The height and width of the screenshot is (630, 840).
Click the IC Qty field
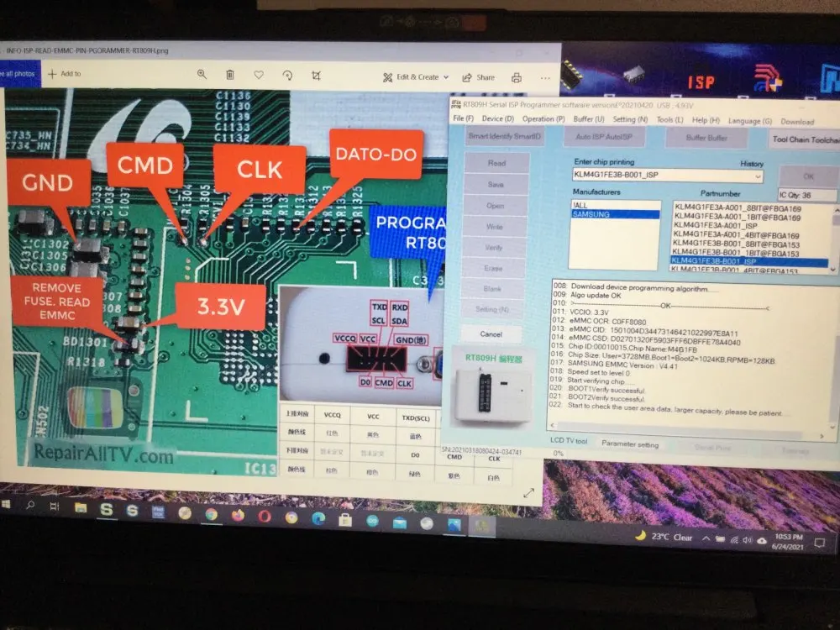807,195
